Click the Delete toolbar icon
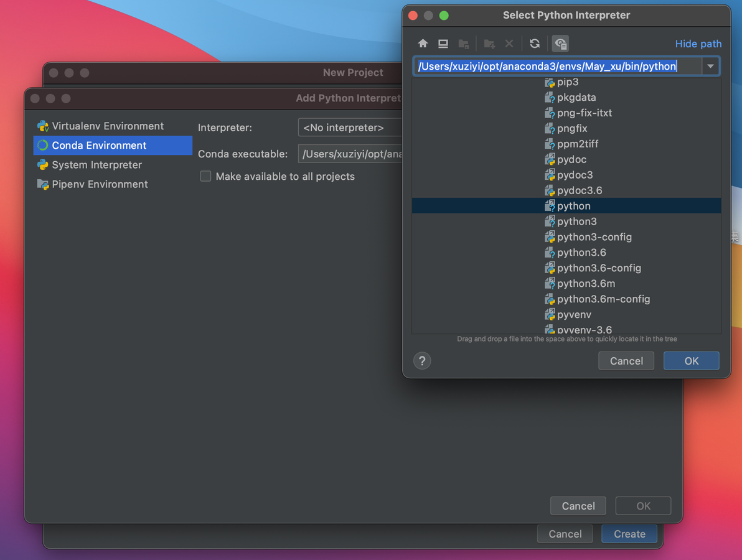The width and height of the screenshot is (742, 560). click(x=509, y=44)
